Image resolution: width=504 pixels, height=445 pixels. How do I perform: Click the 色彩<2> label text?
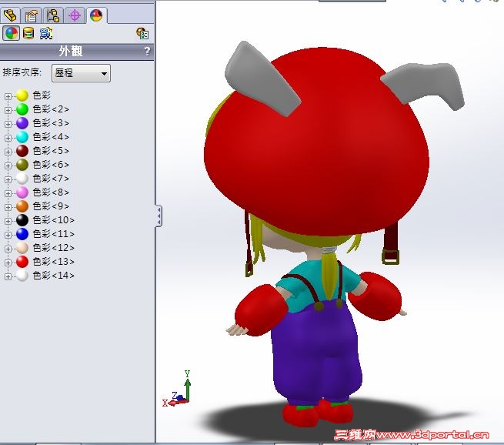[51, 109]
